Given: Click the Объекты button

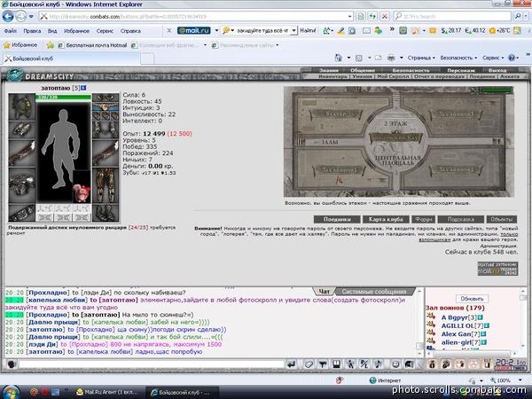Looking at the screenshot, I should click(x=502, y=219).
